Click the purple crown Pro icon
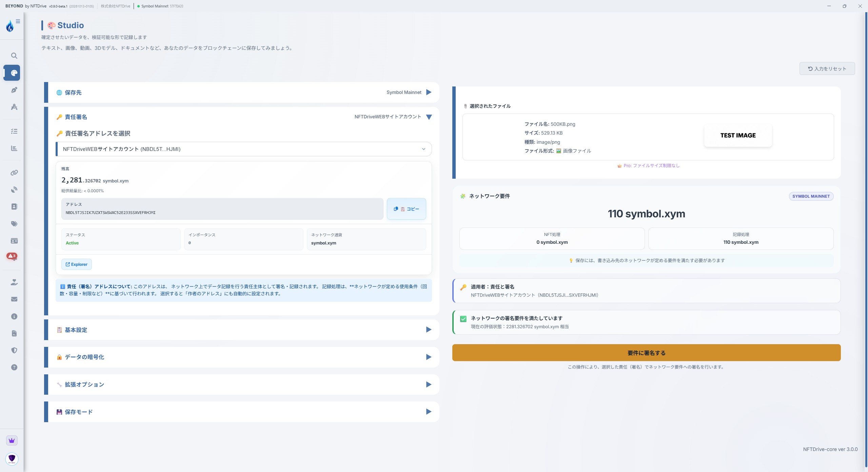This screenshot has height=472, width=868. (x=12, y=440)
